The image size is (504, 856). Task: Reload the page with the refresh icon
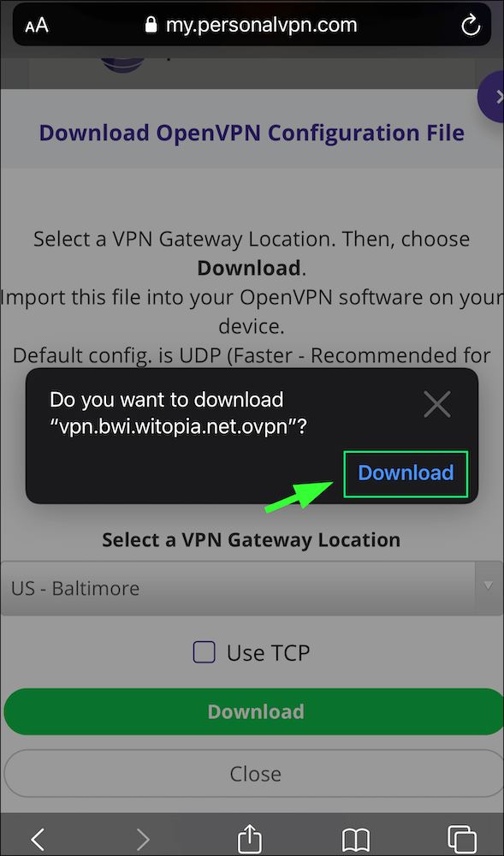click(470, 26)
